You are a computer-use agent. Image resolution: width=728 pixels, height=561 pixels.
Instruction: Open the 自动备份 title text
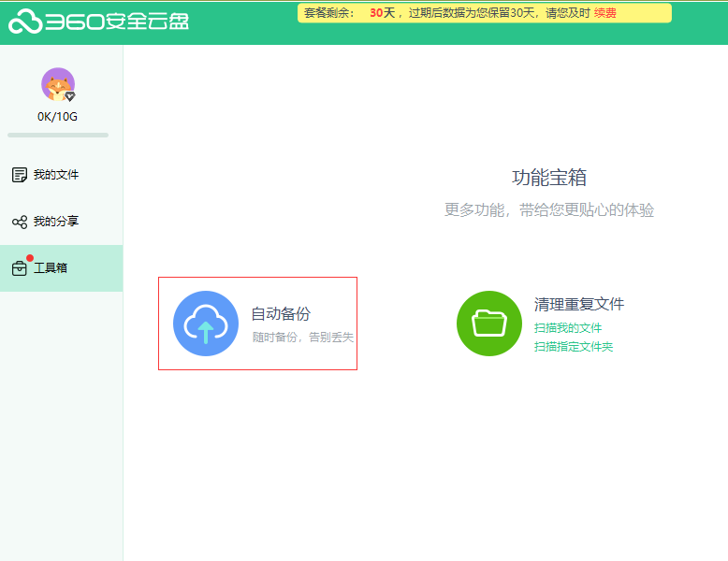click(x=281, y=314)
